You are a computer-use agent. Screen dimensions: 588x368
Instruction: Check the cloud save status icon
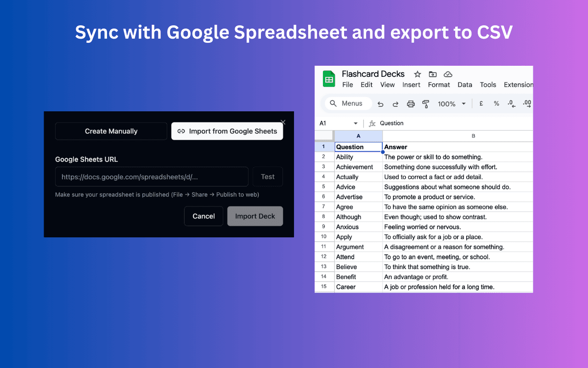[448, 74]
